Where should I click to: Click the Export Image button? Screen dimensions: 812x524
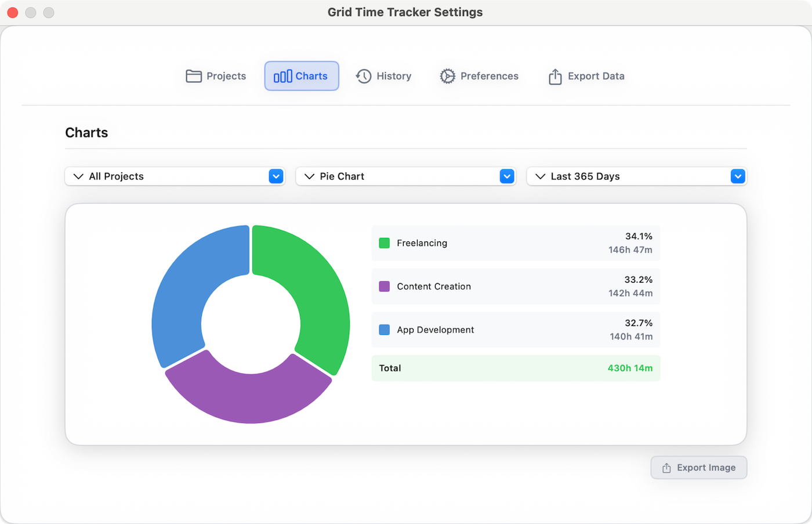pyautogui.click(x=699, y=468)
